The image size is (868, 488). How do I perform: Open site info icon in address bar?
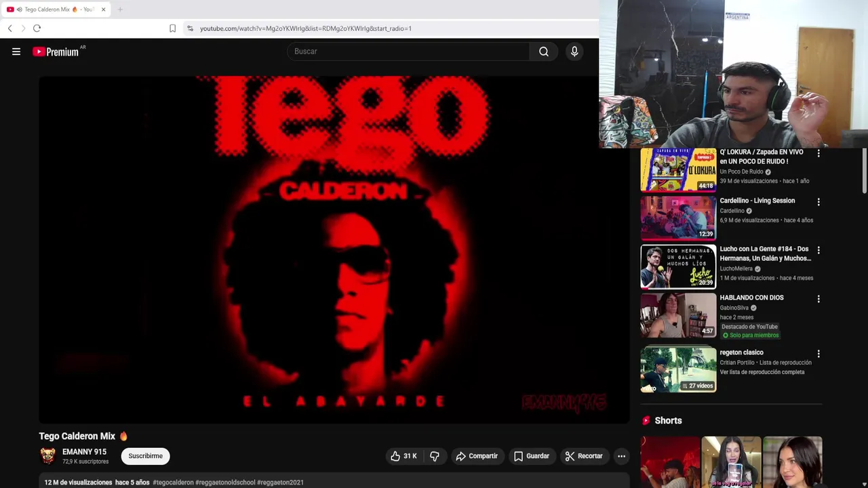(x=190, y=28)
